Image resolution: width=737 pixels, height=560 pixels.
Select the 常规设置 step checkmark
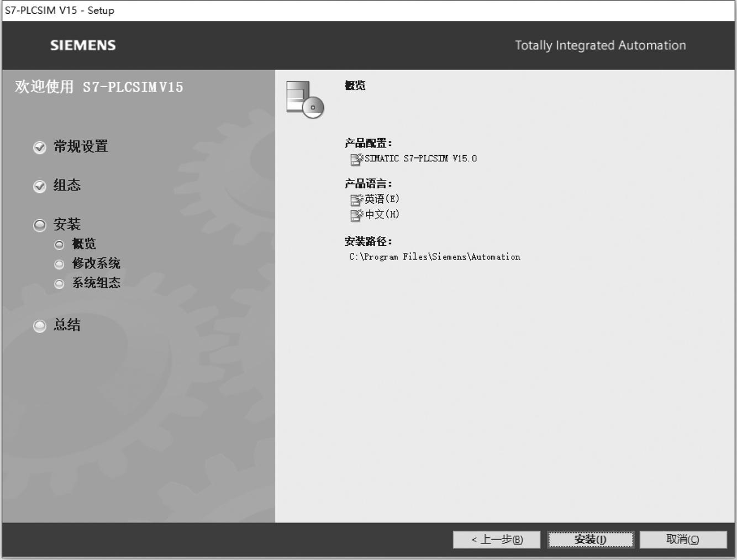(40, 147)
